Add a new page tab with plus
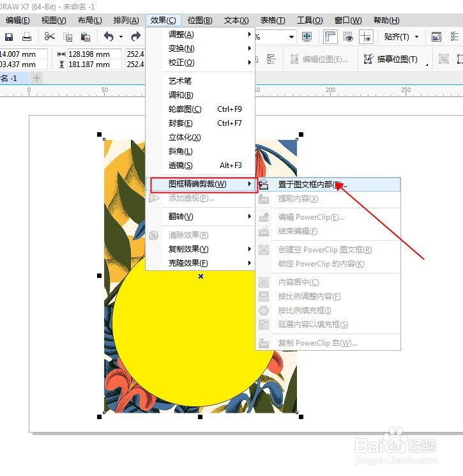 pyautogui.click(x=36, y=79)
